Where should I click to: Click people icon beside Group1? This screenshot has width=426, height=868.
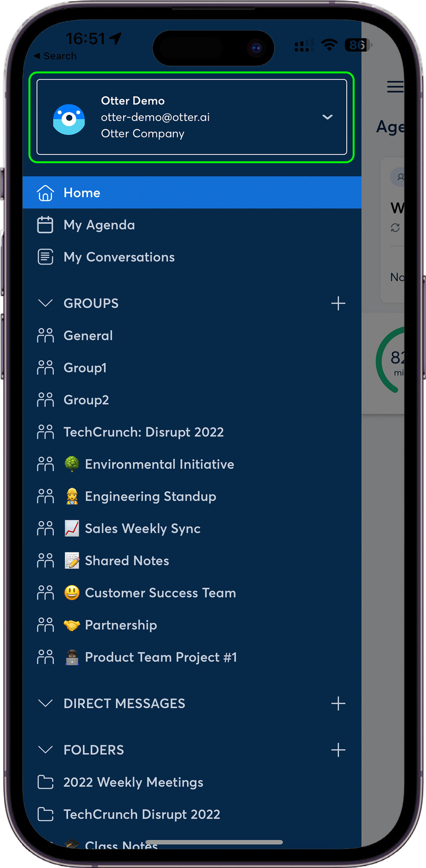45,367
